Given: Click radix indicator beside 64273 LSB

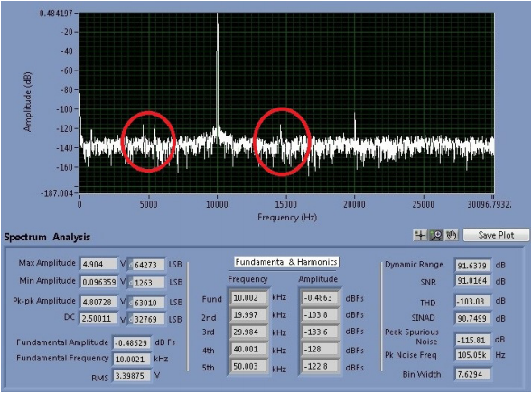Looking at the screenshot, I should click(x=131, y=265).
